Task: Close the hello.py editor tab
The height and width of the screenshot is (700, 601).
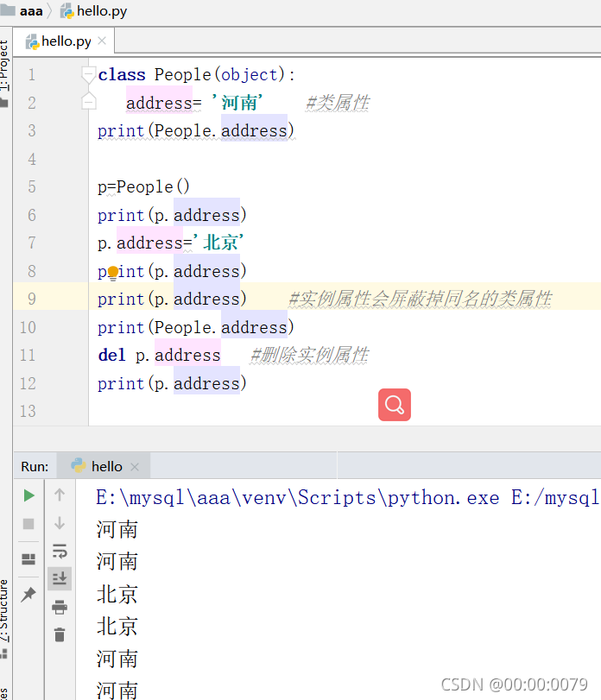Action: tap(102, 41)
